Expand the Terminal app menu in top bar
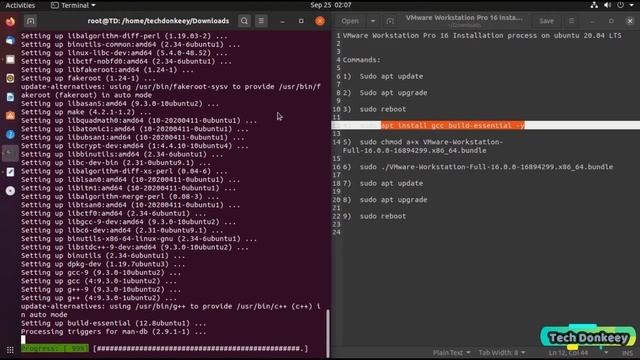The image size is (640, 360). point(73,5)
